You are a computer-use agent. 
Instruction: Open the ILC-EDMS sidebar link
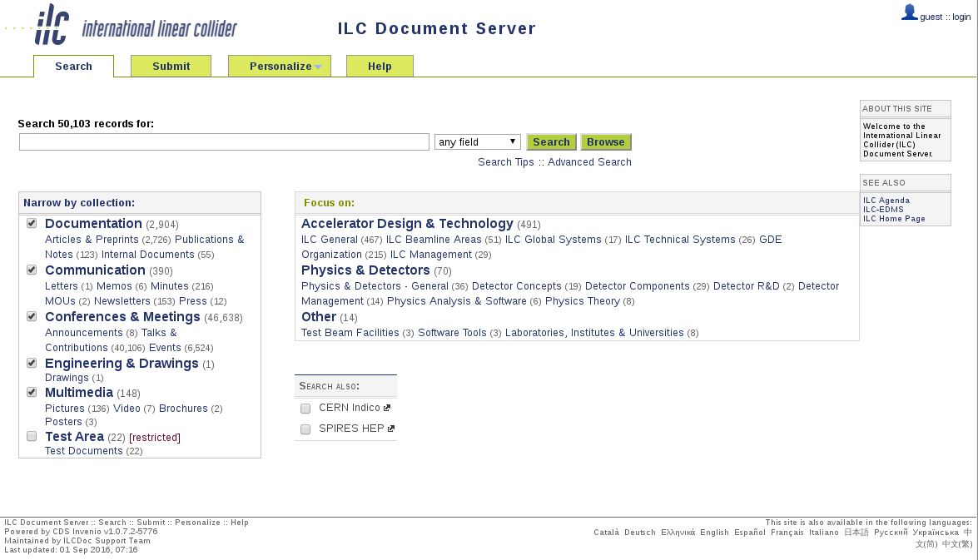click(883, 210)
